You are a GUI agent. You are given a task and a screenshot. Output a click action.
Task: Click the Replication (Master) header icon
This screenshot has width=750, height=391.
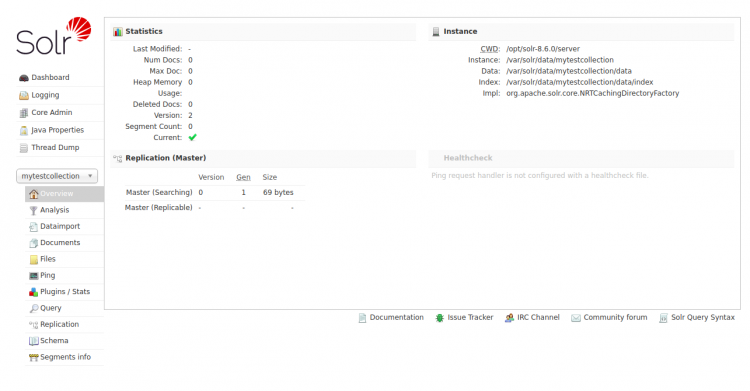[x=118, y=158]
